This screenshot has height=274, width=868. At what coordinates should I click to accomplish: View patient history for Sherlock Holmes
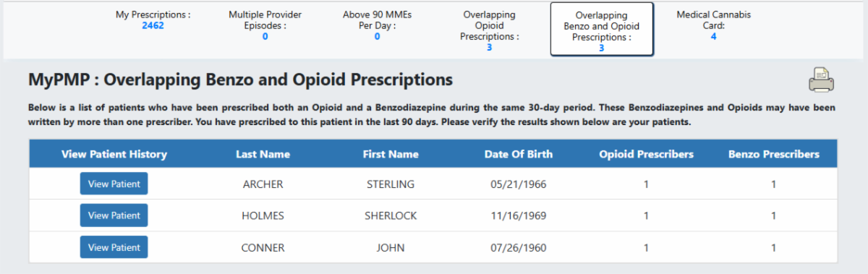pyautogui.click(x=114, y=215)
